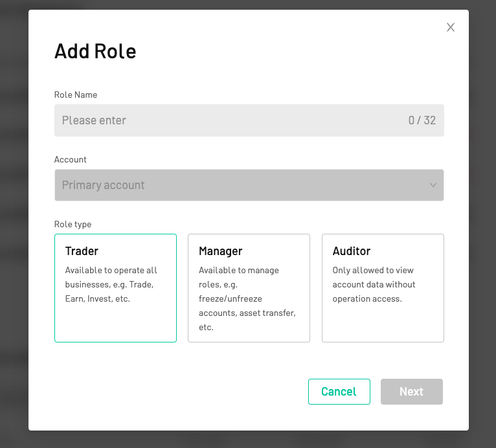The width and height of the screenshot is (496, 448).
Task: Close the Add Role dialog
Action: click(451, 27)
